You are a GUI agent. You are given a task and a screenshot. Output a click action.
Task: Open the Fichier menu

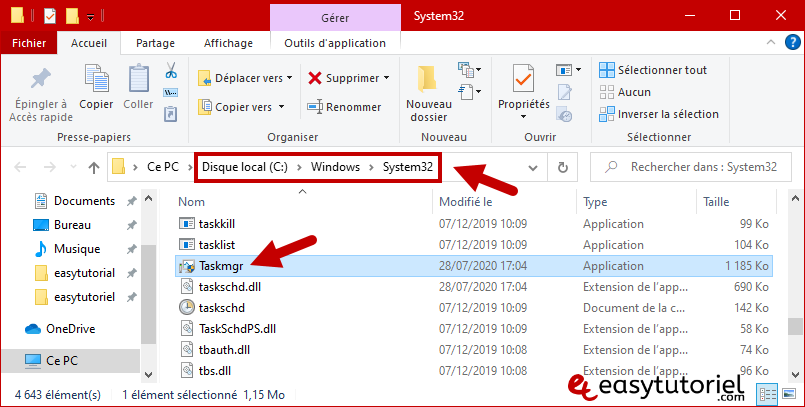point(29,43)
